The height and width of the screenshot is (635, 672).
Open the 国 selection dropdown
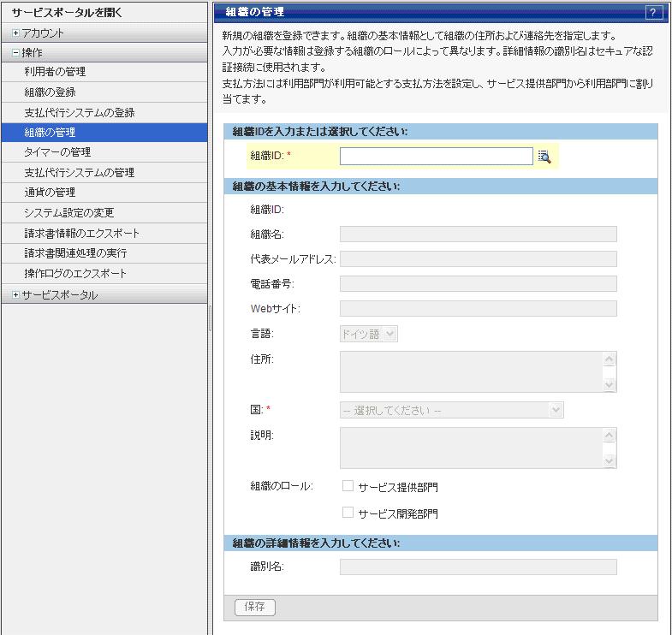[x=451, y=410]
